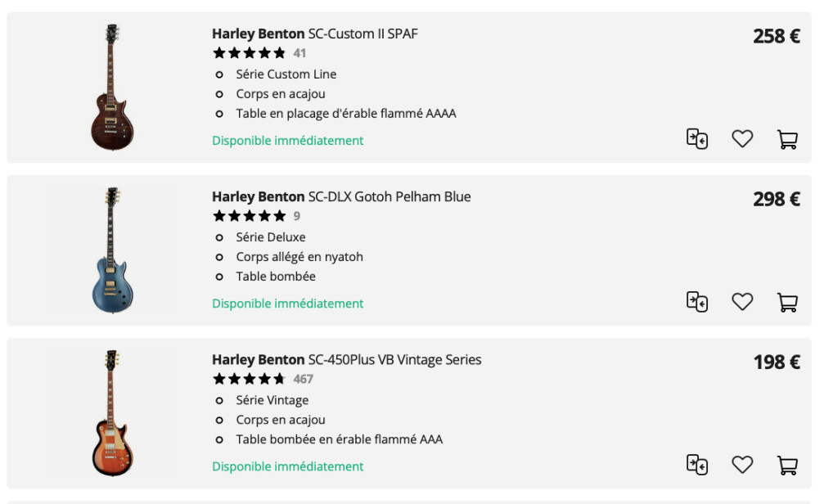The image size is (833, 504).
Task: Add SC-DLX Gotoh Pelham Blue to cart
Action: [787, 302]
